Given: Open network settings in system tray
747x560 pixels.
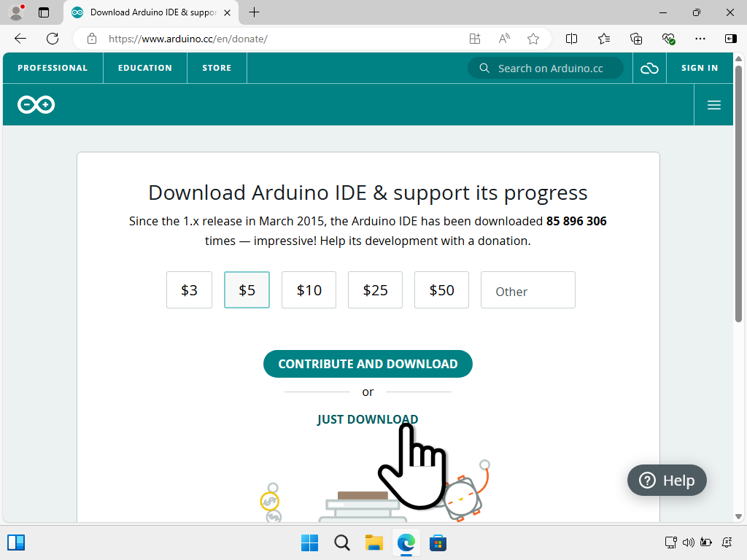Looking at the screenshot, I should point(671,542).
